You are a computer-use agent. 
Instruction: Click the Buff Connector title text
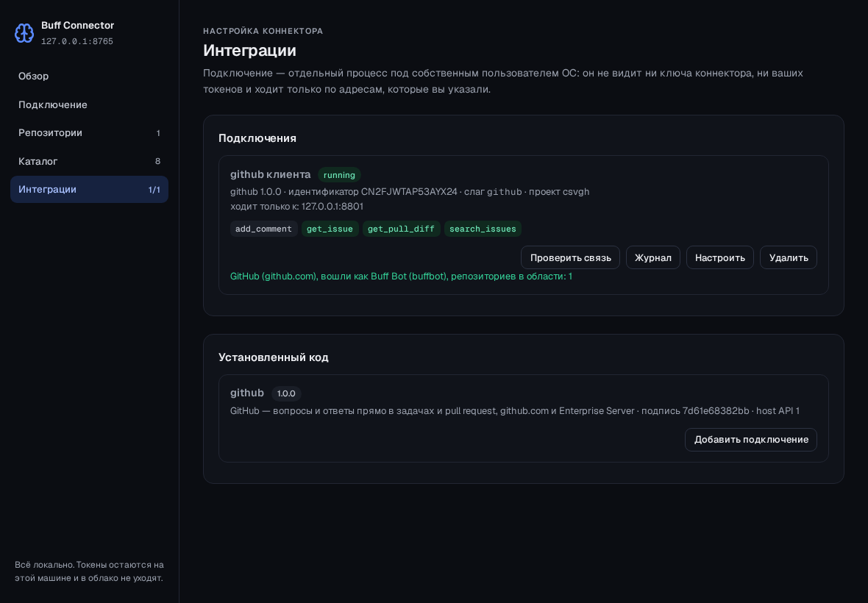click(77, 26)
